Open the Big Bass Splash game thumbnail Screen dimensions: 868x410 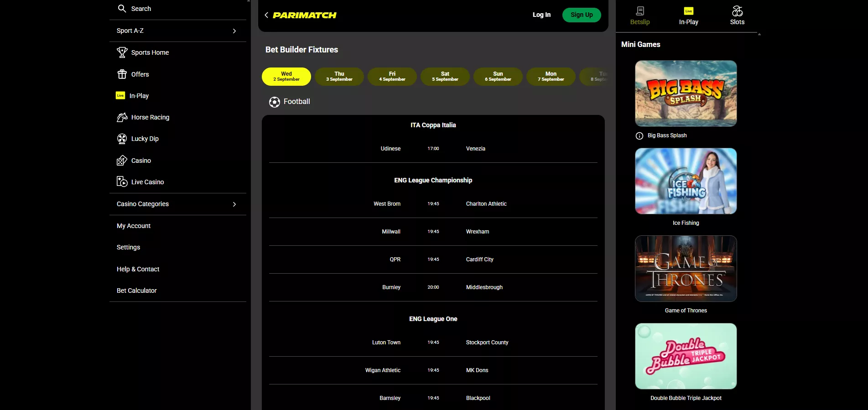point(686,93)
